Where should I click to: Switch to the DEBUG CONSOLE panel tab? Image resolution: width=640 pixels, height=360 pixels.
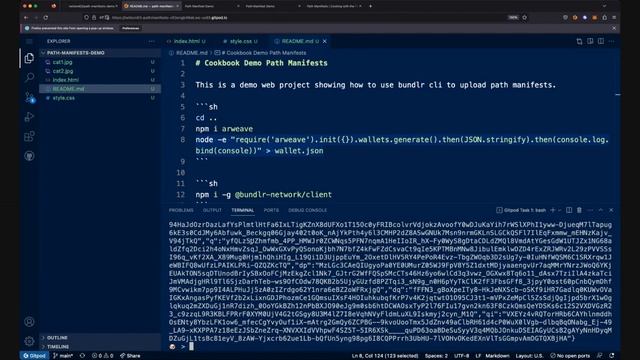(x=307, y=210)
